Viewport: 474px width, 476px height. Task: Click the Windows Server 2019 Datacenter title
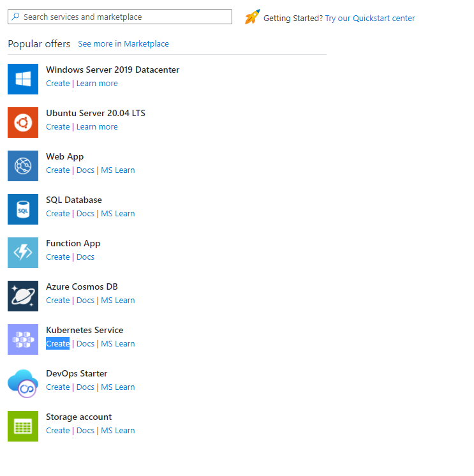pyautogui.click(x=112, y=70)
